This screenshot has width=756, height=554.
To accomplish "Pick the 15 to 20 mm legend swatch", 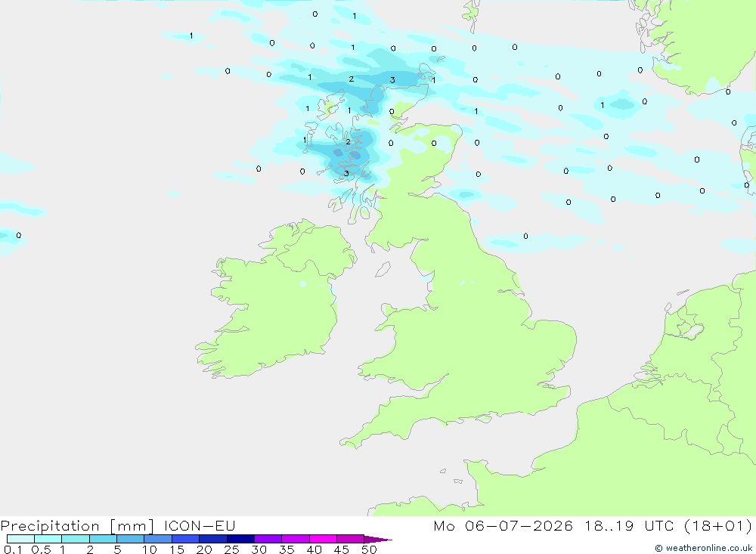I will pos(185,539).
